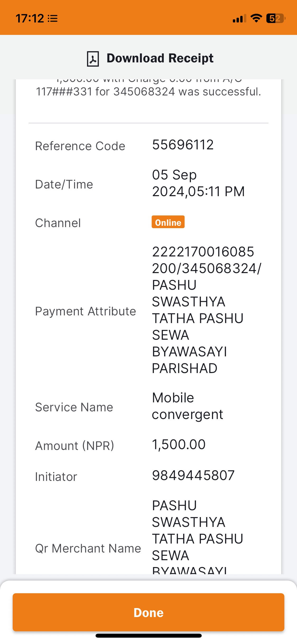Tap the Wi-Fi status icon
Screen dimensions: 297x644
point(256,18)
